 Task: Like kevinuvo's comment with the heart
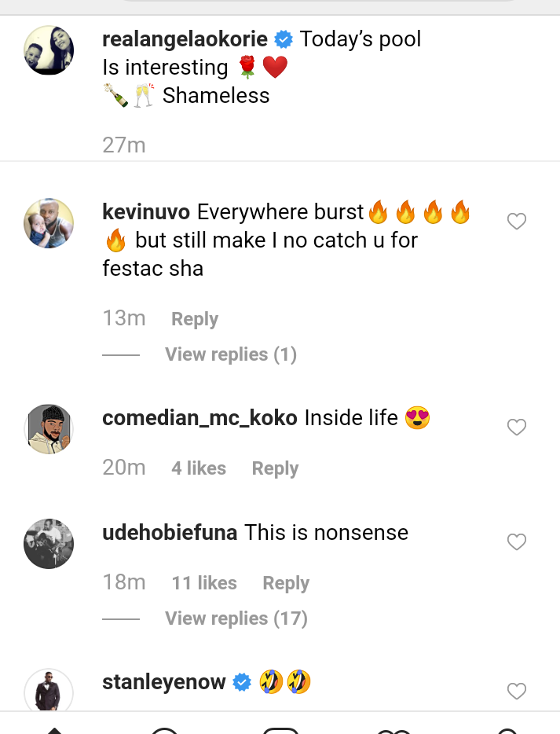[x=516, y=222]
